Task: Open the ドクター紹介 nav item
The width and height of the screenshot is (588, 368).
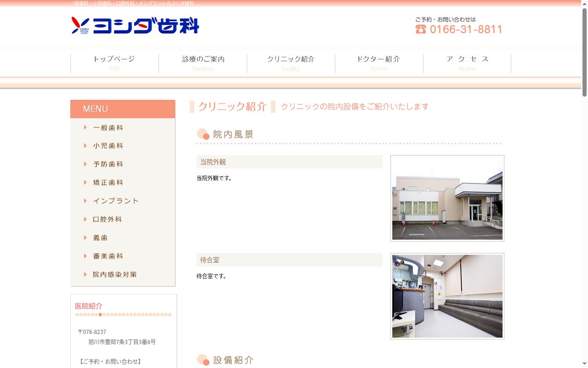Action: (379, 63)
